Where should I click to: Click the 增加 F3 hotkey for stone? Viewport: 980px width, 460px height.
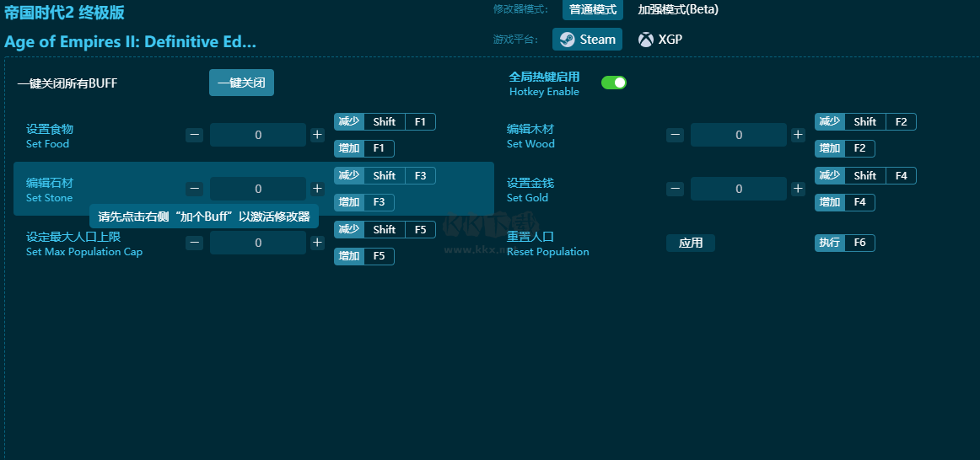coord(364,202)
